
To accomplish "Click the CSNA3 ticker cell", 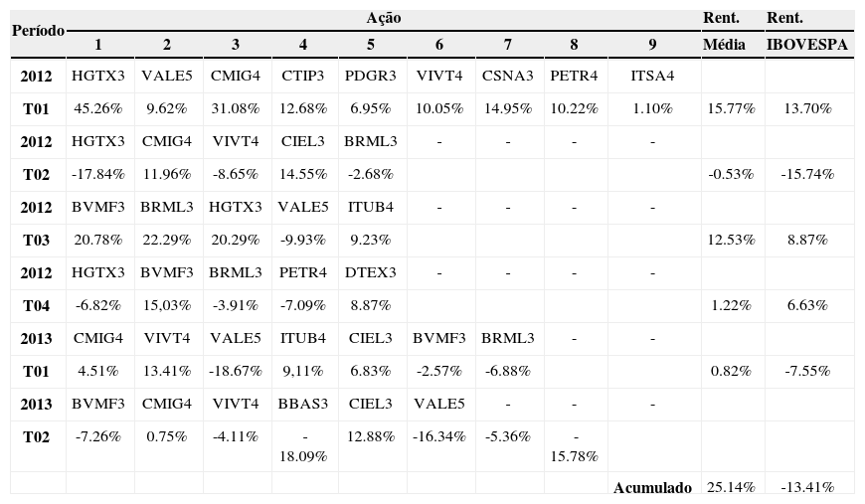I will pos(507,76).
